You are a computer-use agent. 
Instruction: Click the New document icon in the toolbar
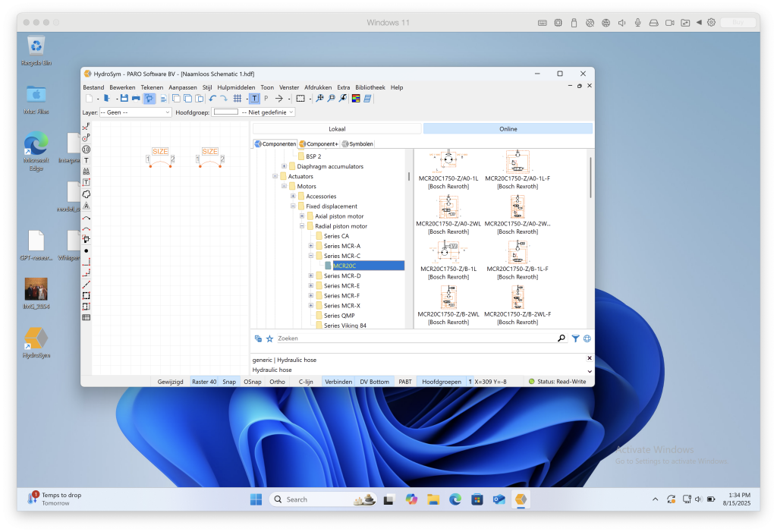click(90, 99)
